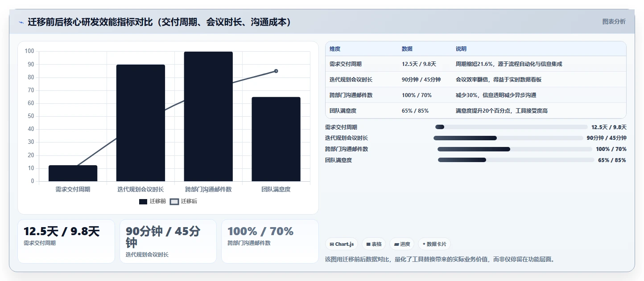
Task: Click the 数据卡片 tag chip
Action: click(434, 244)
